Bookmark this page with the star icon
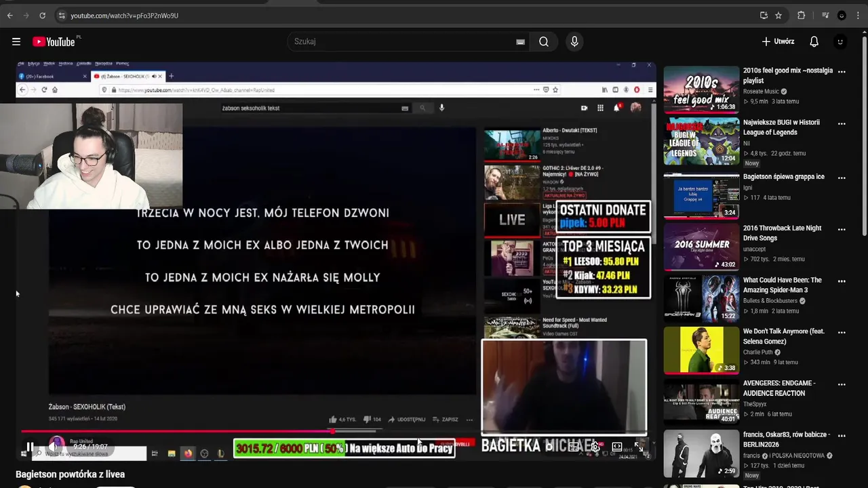 (778, 15)
